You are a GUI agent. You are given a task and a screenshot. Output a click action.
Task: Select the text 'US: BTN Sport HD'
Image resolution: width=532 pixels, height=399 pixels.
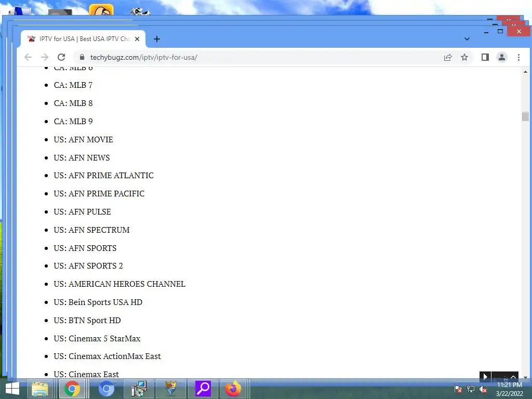point(87,320)
